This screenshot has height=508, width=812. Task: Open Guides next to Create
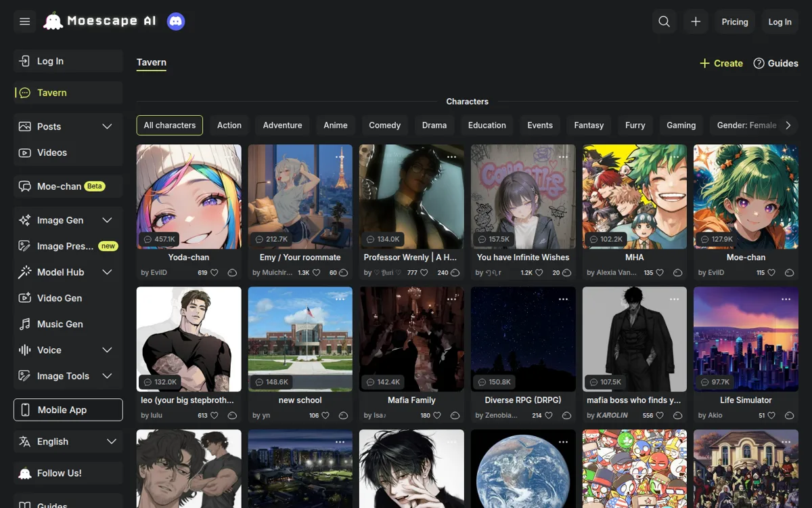775,63
